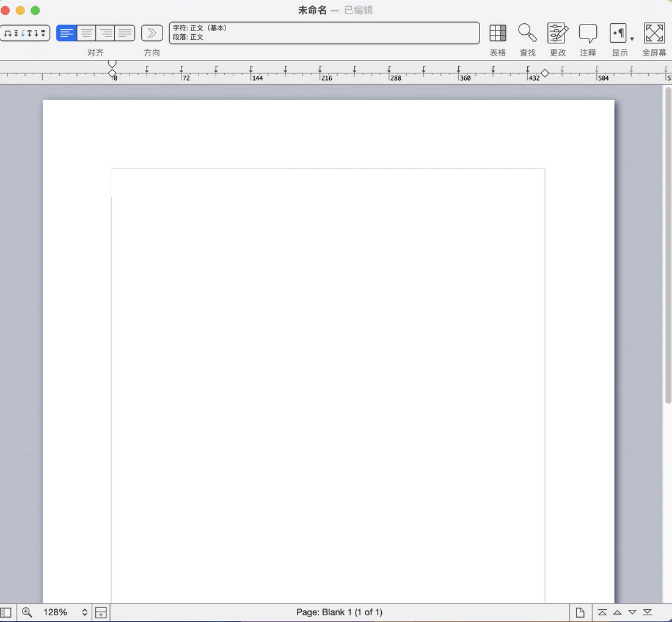Open the arrow menu beside 显示
Viewport: 672px width, 622px height.
(632, 39)
